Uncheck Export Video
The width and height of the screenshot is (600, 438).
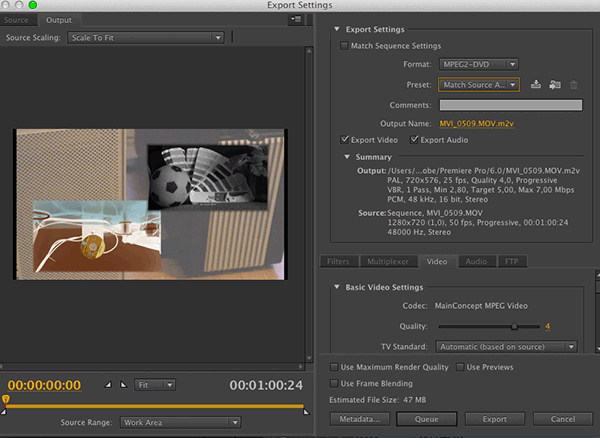(x=345, y=140)
